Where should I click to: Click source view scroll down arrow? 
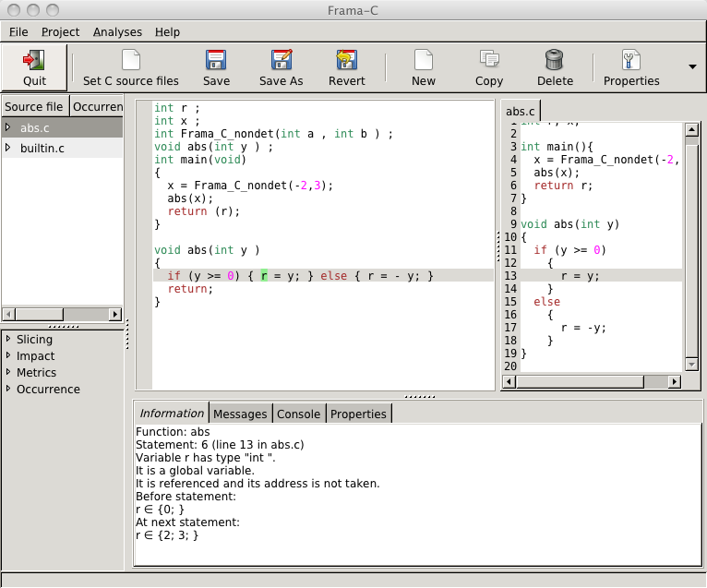pos(691,364)
